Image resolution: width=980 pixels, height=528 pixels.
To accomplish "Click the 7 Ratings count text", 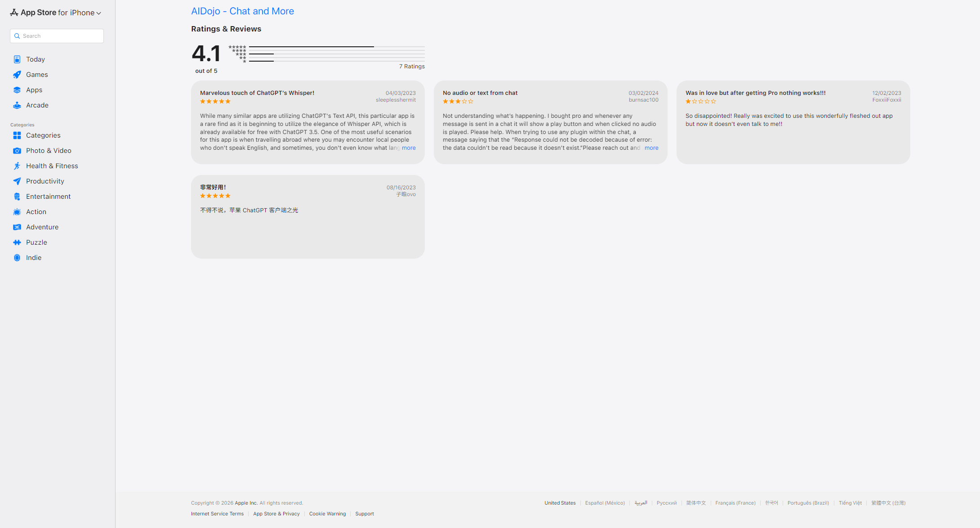I will click(x=412, y=67).
